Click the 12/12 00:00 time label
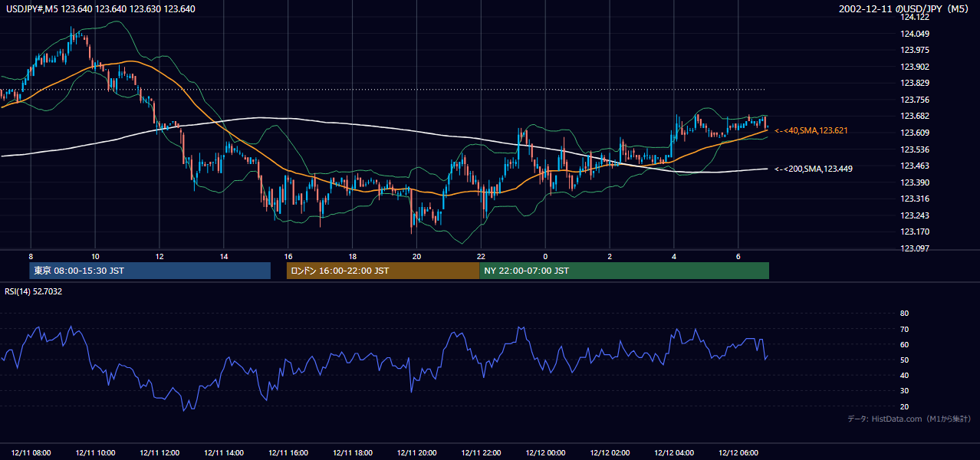This screenshot has width=980, height=460. (545, 453)
